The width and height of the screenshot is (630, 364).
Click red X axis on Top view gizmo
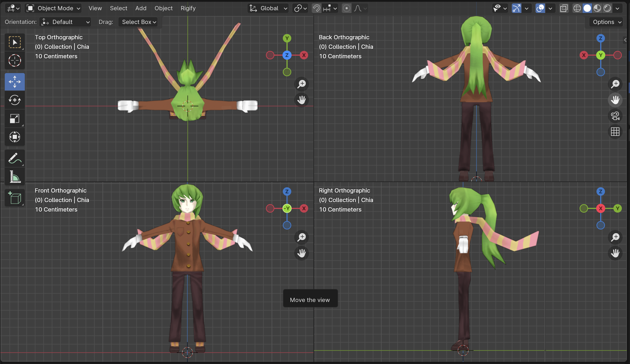tap(304, 55)
